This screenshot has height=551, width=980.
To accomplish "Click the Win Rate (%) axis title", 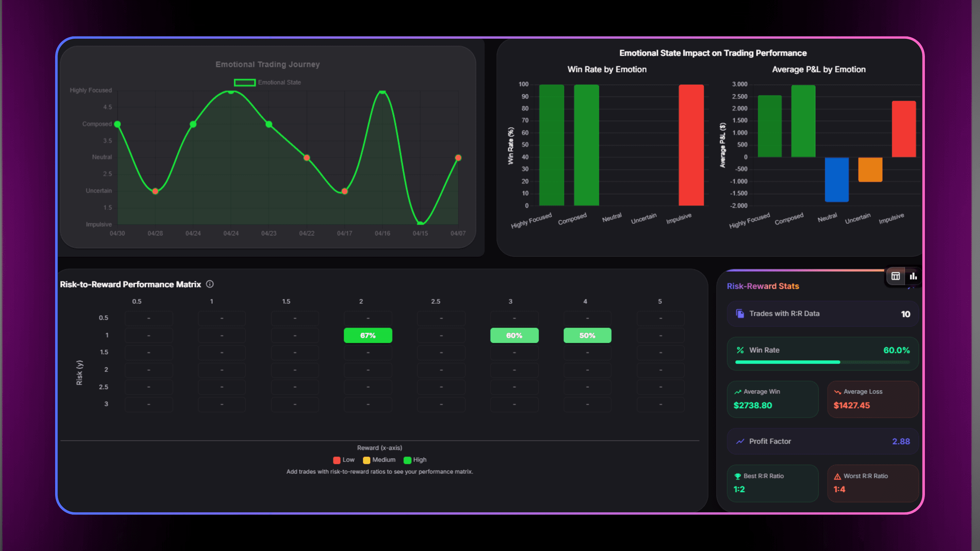I will click(510, 146).
